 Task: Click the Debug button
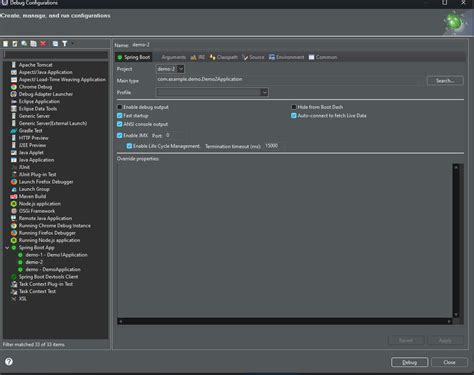[x=410, y=362]
